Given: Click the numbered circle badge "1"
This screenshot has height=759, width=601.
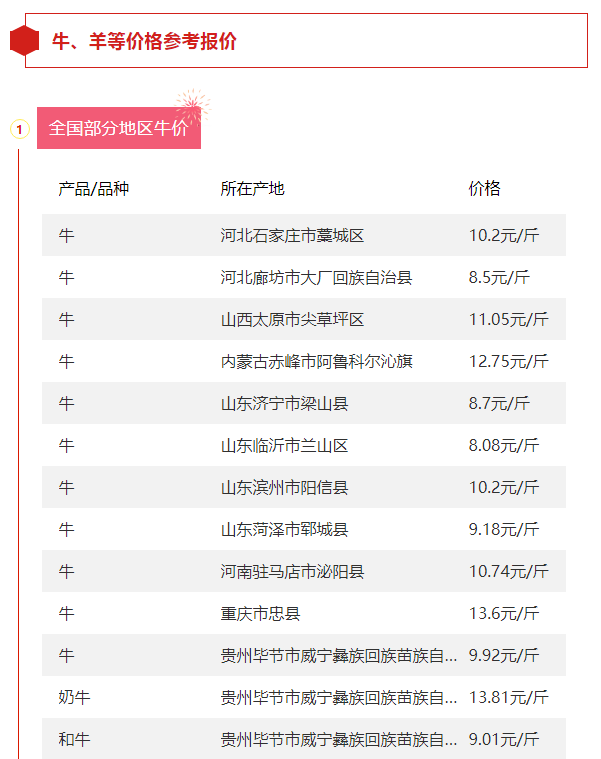Looking at the screenshot, I should click(x=19, y=129).
